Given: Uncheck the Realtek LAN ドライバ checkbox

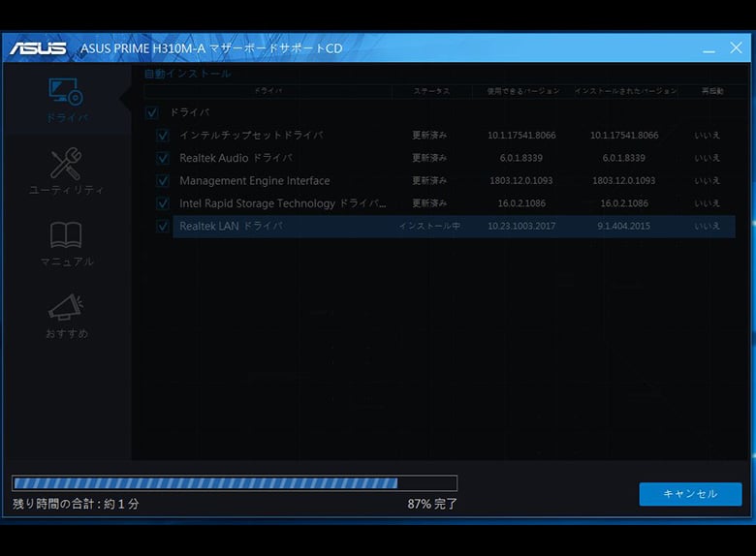Looking at the screenshot, I should pyautogui.click(x=163, y=226).
